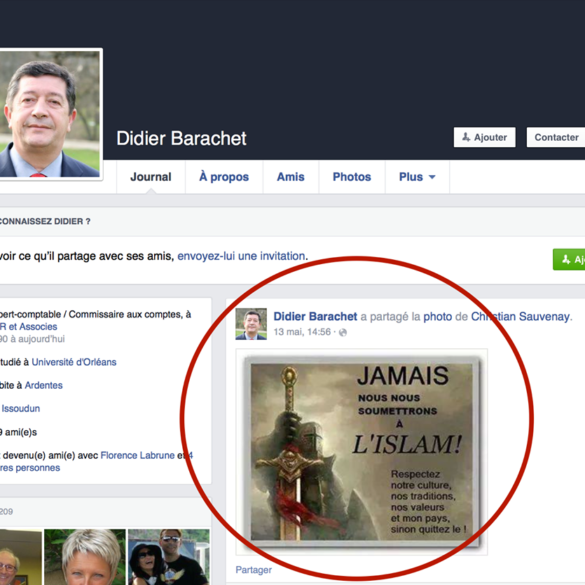The width and height of the screenshot is (585, 585).
Task: Click the green add friend button icon
Action: pos(566,259)
